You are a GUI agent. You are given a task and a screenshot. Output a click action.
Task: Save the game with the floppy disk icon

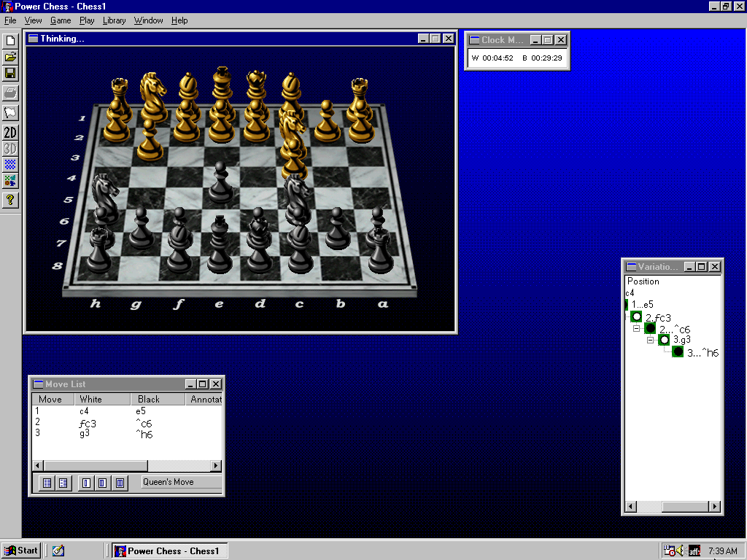[10, 74]
